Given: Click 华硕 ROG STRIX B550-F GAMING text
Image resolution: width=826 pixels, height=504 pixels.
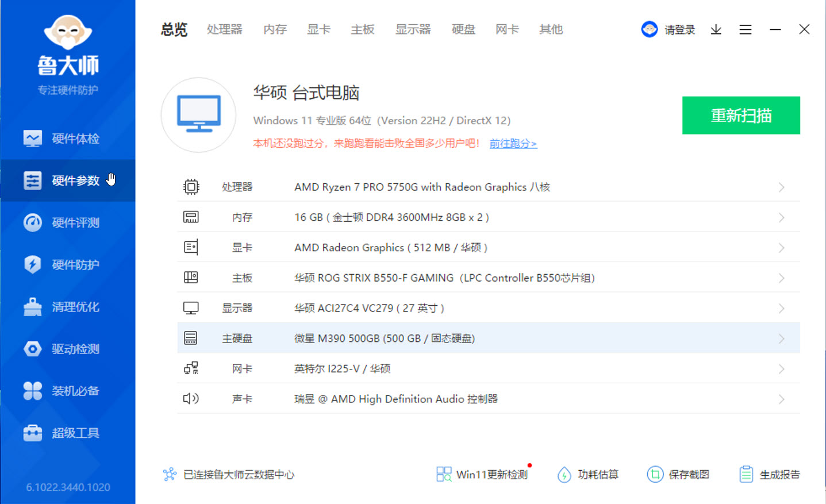Looking at the screenshot, I should (x=445, y=278).
